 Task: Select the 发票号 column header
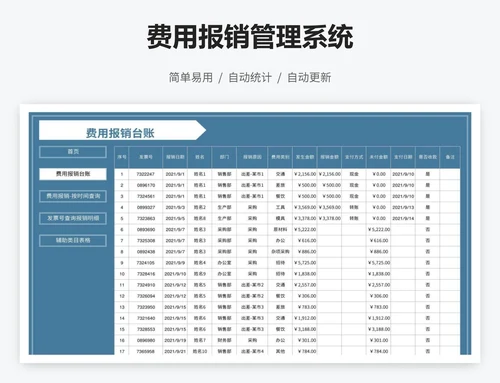coord(146,157)
